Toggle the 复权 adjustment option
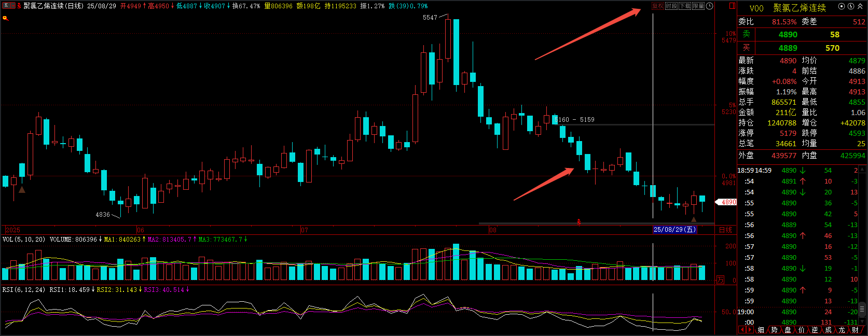Screen dimensions: 868x336 click(658, 6)
